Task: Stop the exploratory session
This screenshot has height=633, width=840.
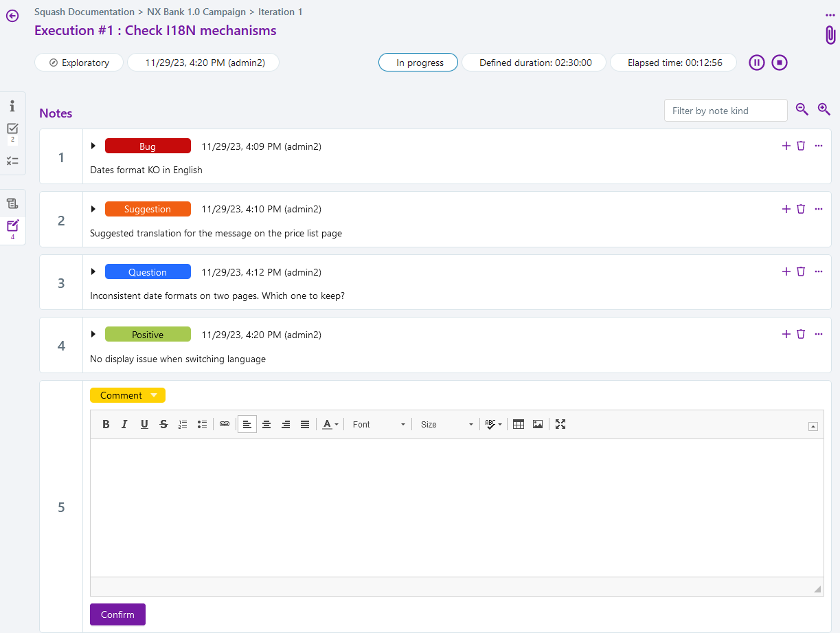Action: pos(779,63)
